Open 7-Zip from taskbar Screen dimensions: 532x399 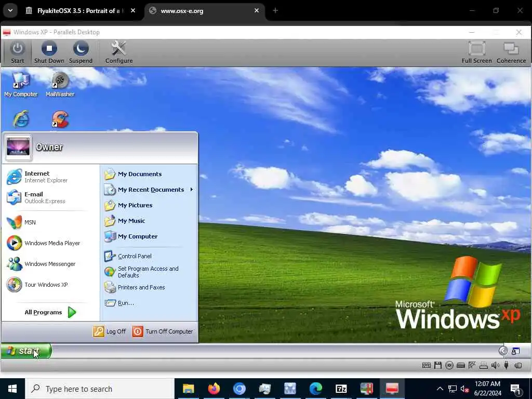[341, 389]
